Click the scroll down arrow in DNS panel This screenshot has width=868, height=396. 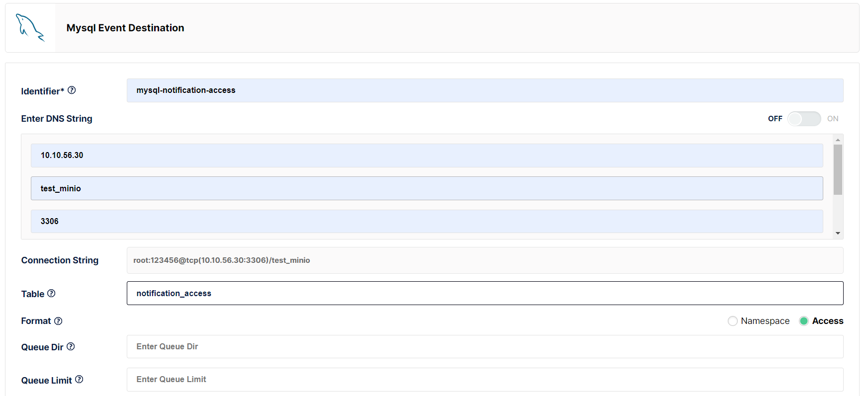pyautogui.click(x=838, y=233)
